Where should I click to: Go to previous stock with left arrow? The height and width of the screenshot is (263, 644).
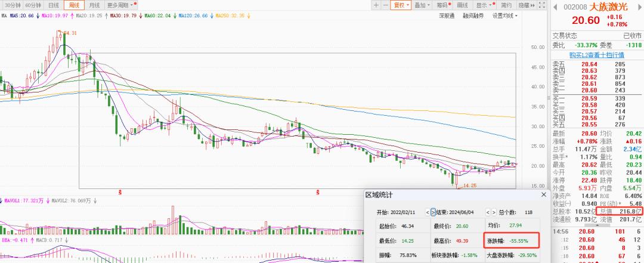[x=555, y=7]
